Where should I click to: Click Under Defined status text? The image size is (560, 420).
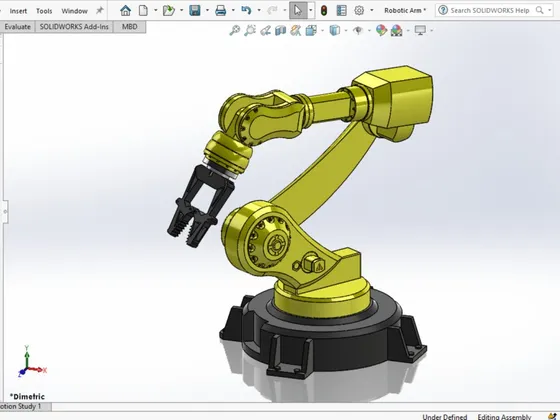click(x=445, y=417)
